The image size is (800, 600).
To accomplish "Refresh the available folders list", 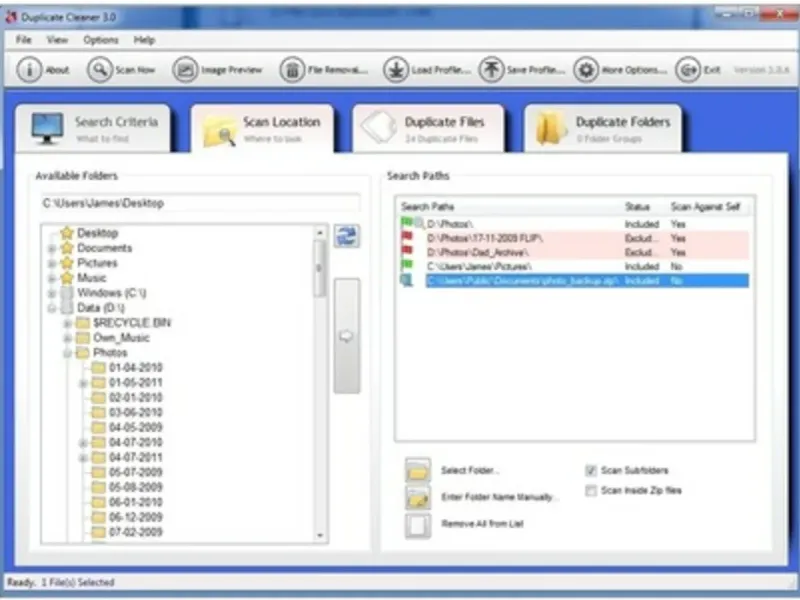I will tap(347, 236).
